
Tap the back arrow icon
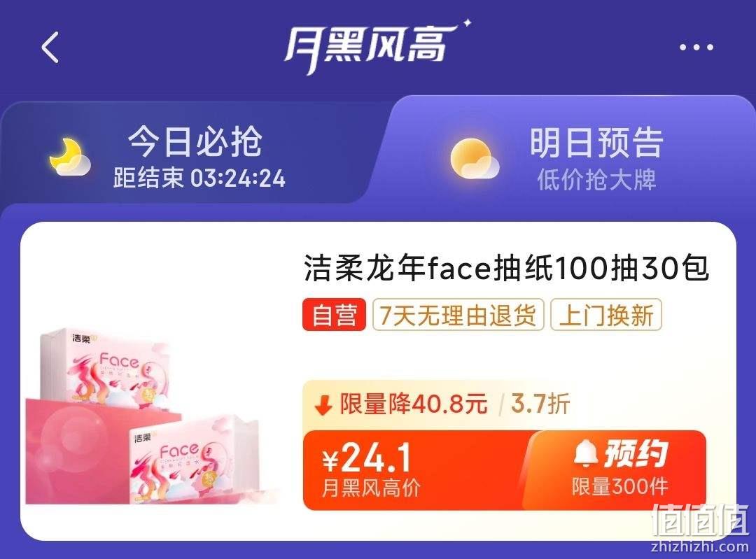[50, 48]
